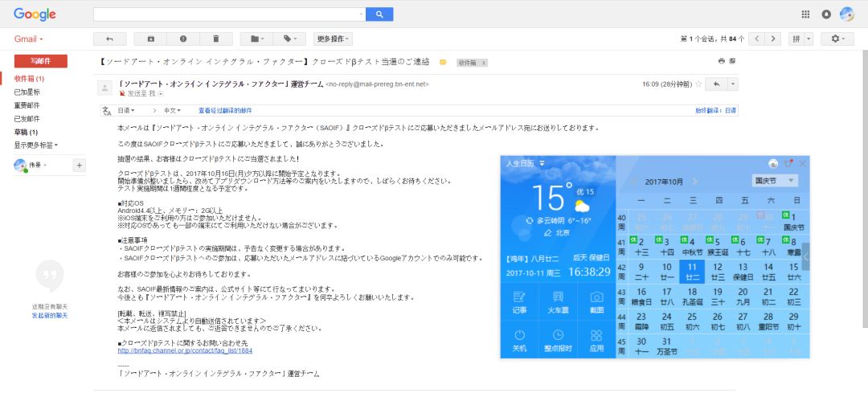Click 查看经过翻译的邮件 link
The width and height of the screenshot is (868, 393).
pyautogui.click(x=225, y=111)
